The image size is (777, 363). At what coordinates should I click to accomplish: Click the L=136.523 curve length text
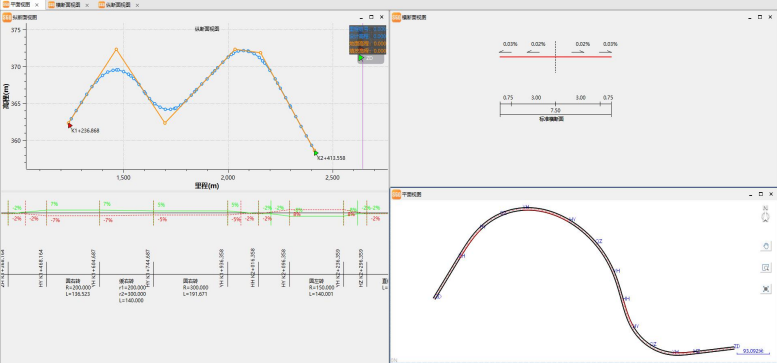[x=78, y=294]
